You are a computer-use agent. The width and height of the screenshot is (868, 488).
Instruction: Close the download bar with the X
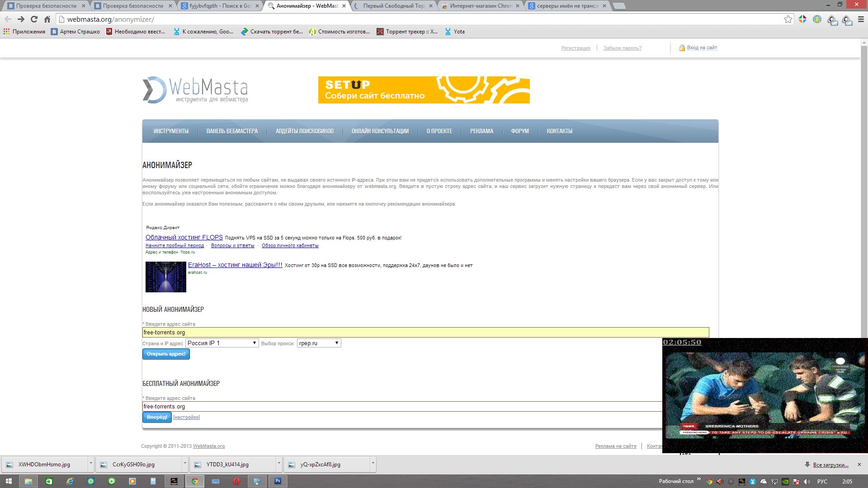click(859, 465)
